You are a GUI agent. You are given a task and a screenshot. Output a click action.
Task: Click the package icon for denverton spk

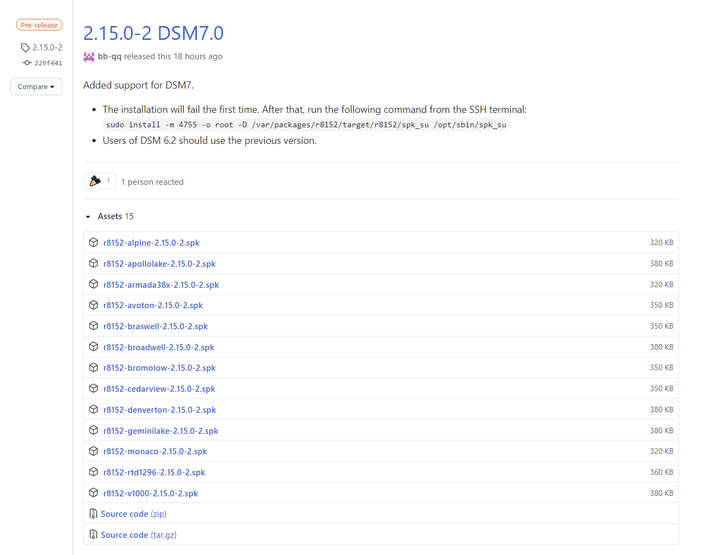coord(94,409)
